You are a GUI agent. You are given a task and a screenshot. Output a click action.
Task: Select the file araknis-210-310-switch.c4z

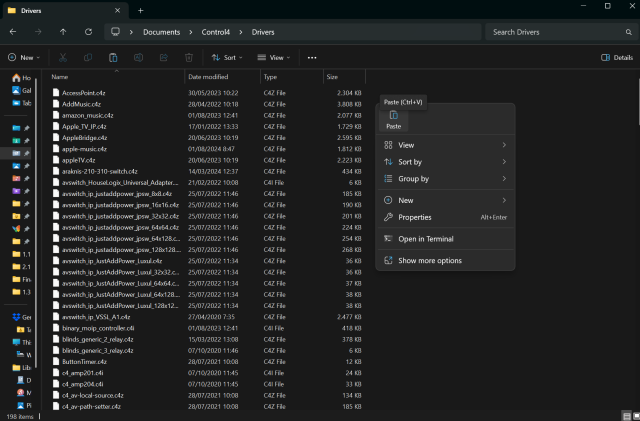pos(100,171)
